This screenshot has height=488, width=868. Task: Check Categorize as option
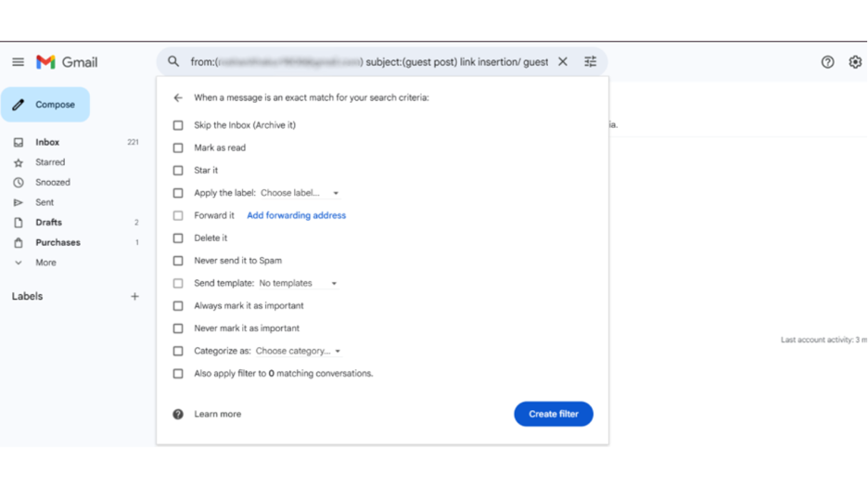click(x=178, y=352)
